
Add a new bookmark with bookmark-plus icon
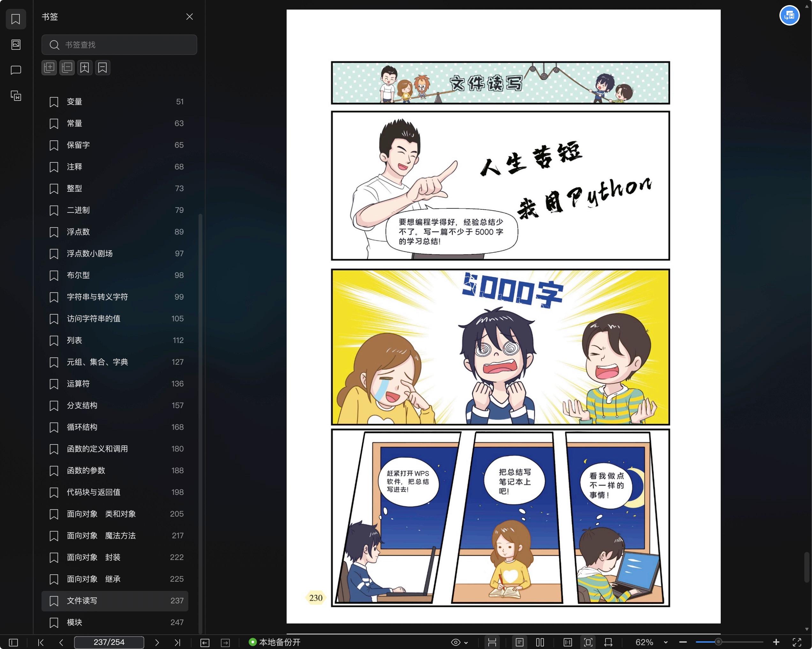point(85,68)
